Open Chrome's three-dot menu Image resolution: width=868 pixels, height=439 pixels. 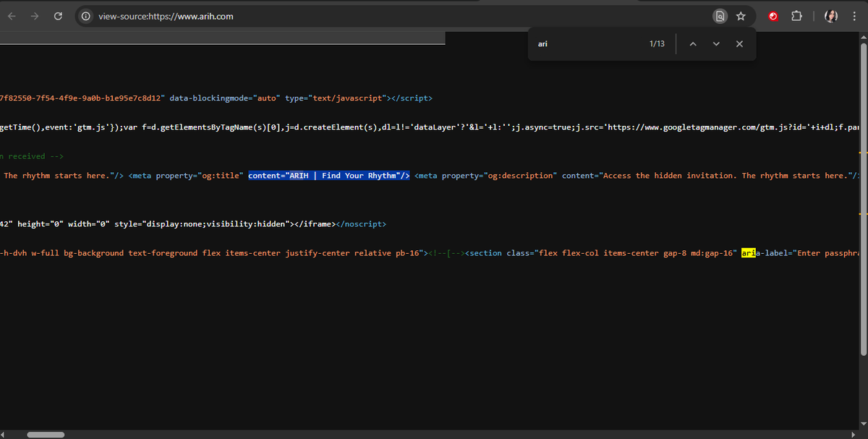[854, 16]
